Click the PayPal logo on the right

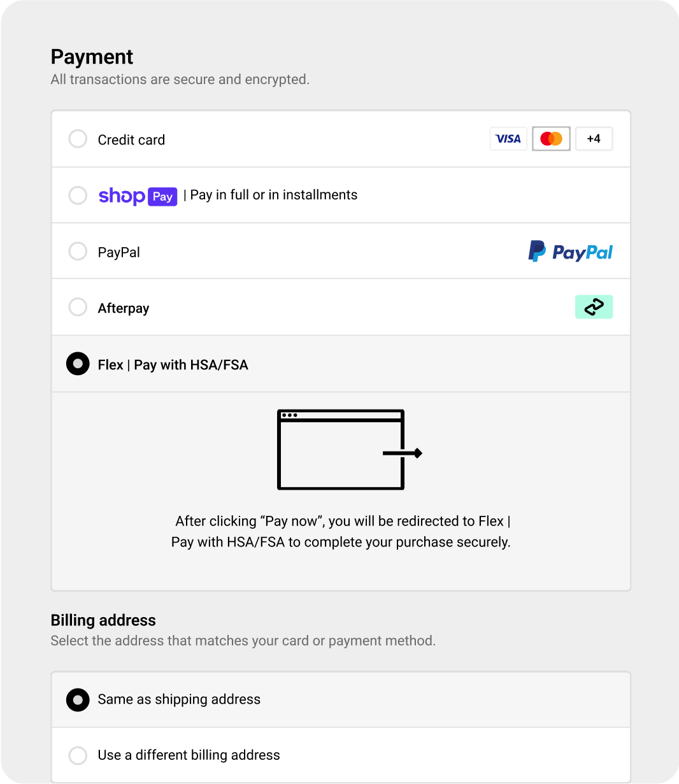pyautogui.click(x=570, y=252)
